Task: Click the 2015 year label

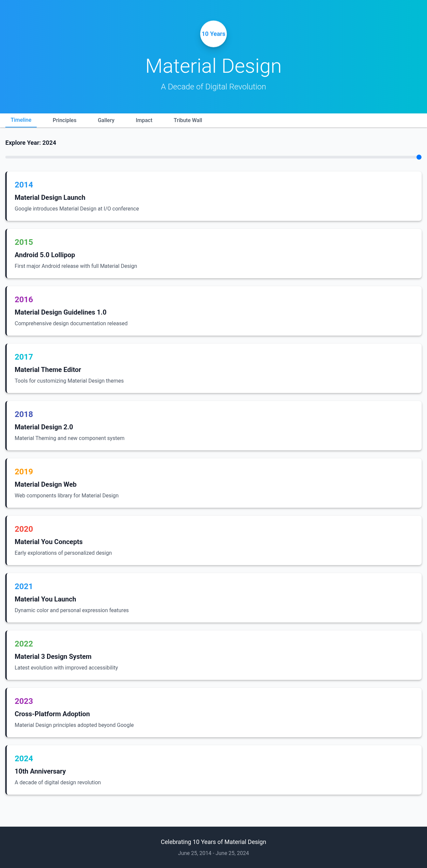Action: click(x=24, y=242)
